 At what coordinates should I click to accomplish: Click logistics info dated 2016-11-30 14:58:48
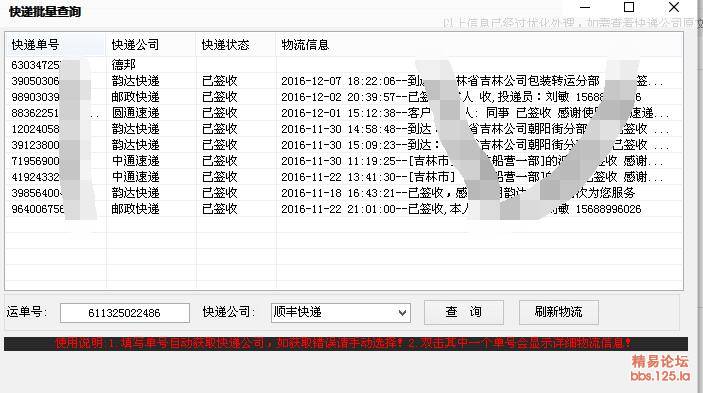(475, 129)
